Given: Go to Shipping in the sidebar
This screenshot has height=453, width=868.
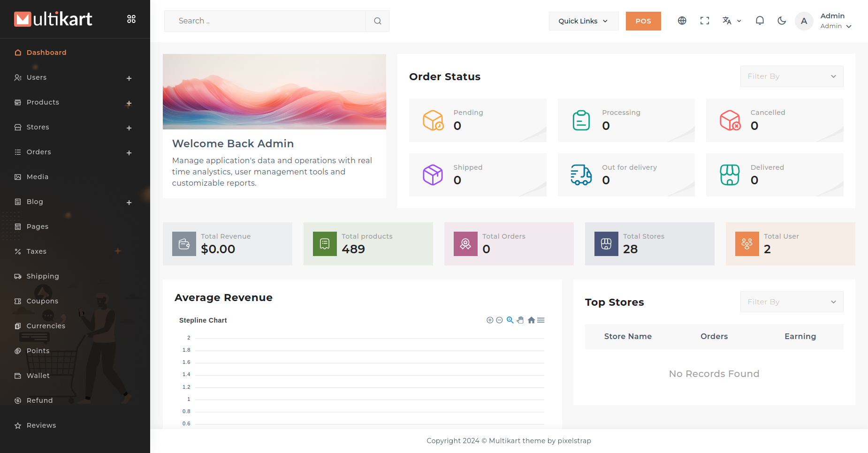Looking at the screenshot, I should [43, 276].
